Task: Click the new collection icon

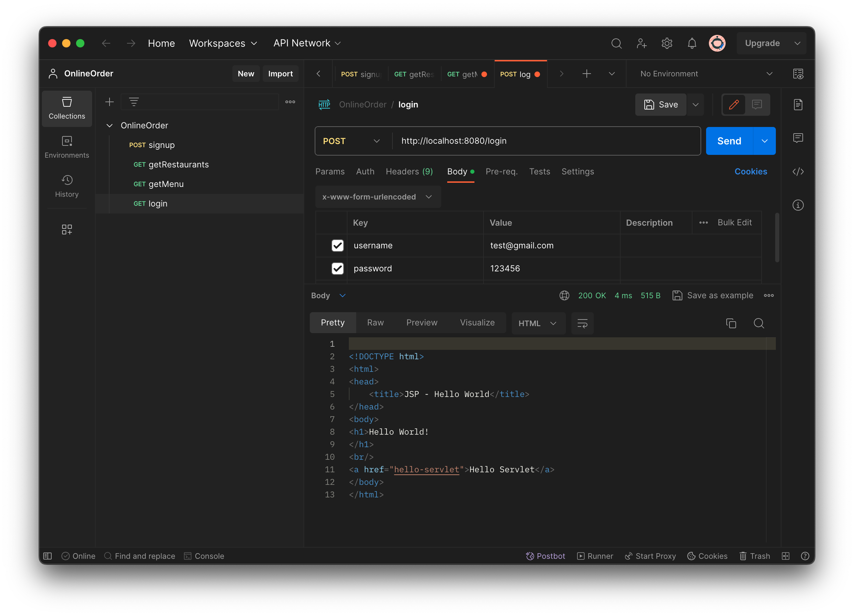Action: coord(110,102)
